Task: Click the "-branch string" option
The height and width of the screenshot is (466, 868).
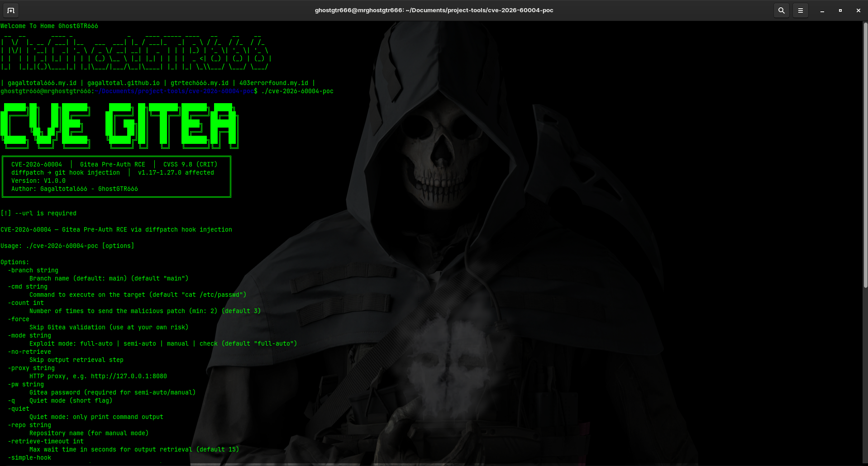Action: click(33, 271)
